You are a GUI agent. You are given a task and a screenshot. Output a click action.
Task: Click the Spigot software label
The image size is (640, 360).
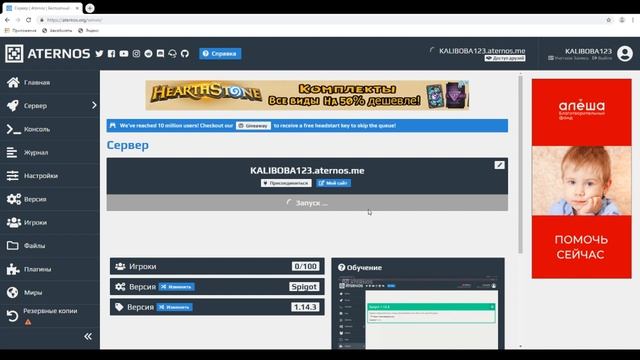pos(304,287)
